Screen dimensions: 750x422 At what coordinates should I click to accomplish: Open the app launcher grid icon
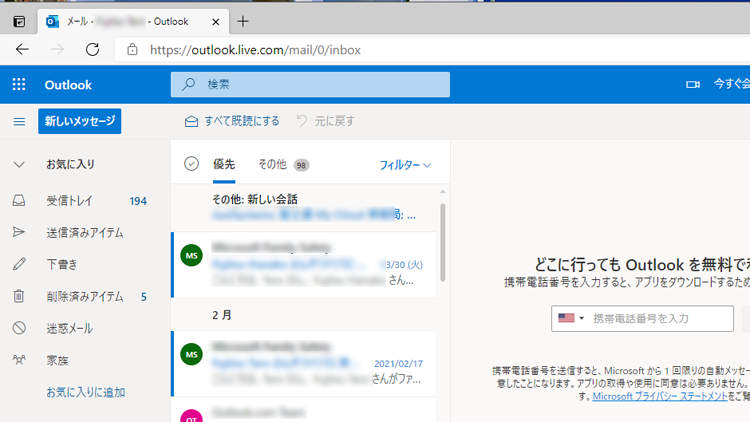pos(19,85)
